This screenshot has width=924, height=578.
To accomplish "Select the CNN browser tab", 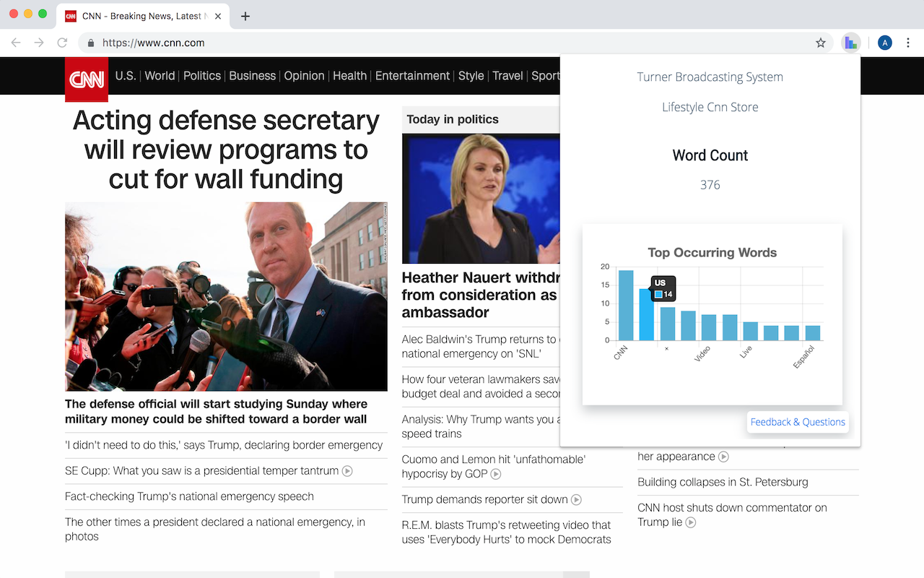I will coord(143,16).
